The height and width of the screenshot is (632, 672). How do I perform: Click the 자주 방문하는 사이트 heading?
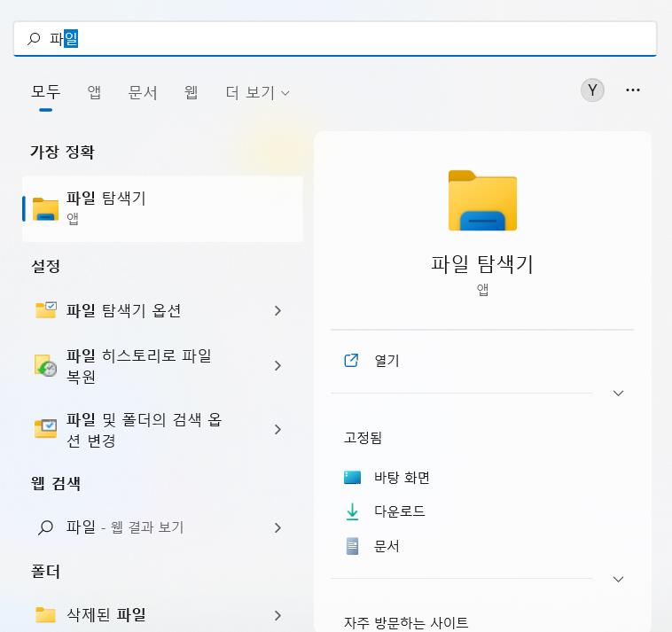point(406,622)
